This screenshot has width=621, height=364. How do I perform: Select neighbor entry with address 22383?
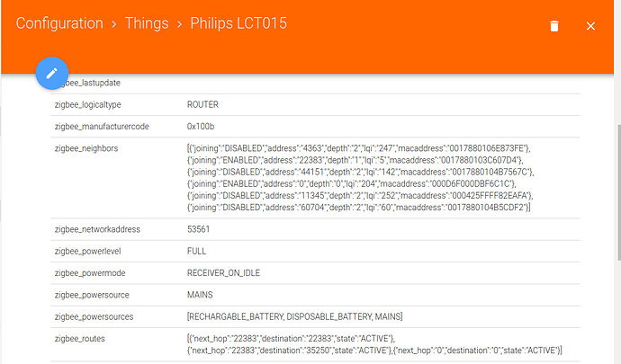point(355,160)
